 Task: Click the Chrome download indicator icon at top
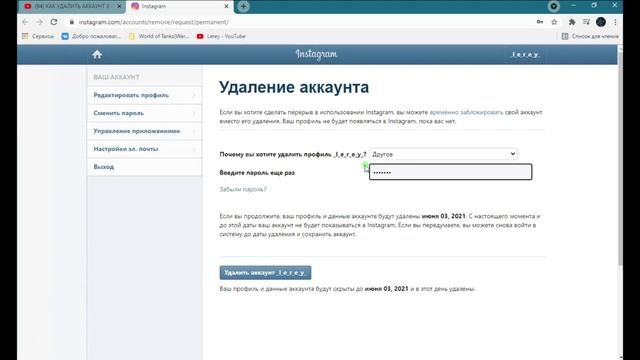tap(553, 6)
